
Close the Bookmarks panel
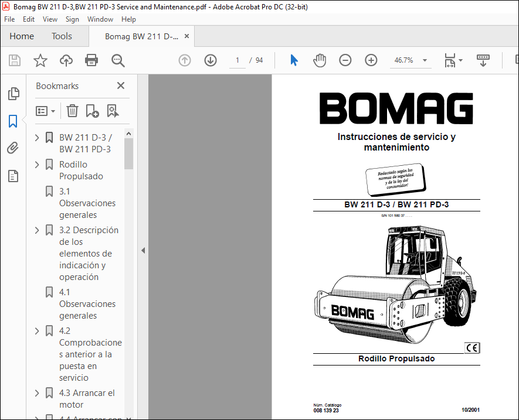tap(121, 86)
